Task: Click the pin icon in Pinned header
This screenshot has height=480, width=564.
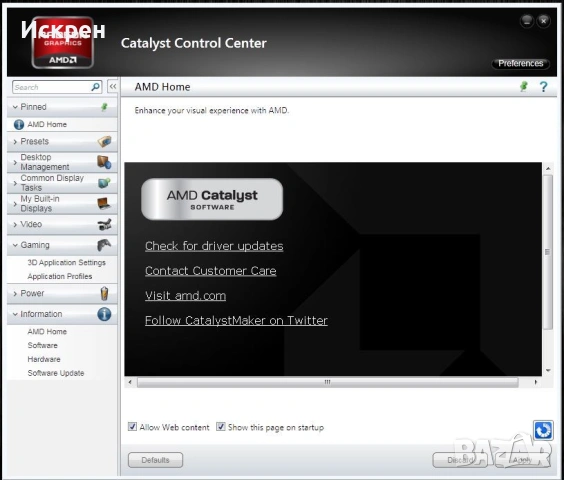Action: coord(104,107)
